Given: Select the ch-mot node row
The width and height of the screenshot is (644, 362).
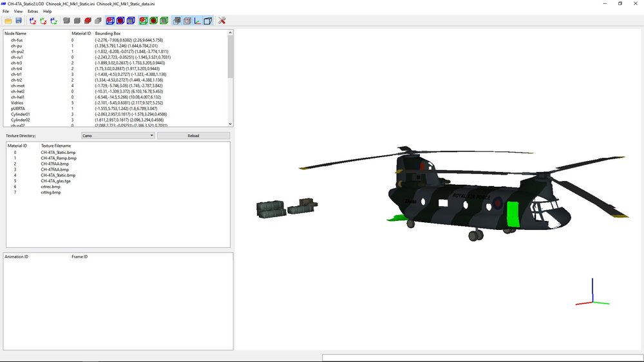Looking at the screenshot, I should [x=115, y=86].
